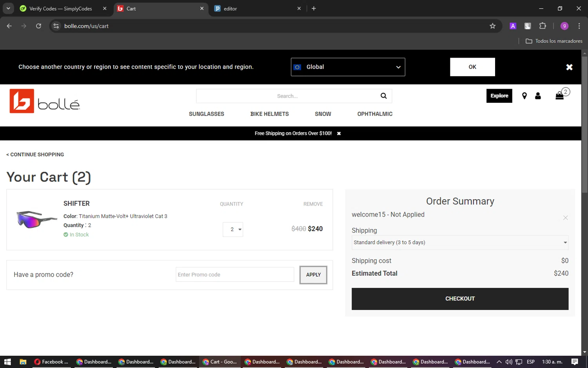
Task: Remove the welcome15 promo code
Action: 565,218
